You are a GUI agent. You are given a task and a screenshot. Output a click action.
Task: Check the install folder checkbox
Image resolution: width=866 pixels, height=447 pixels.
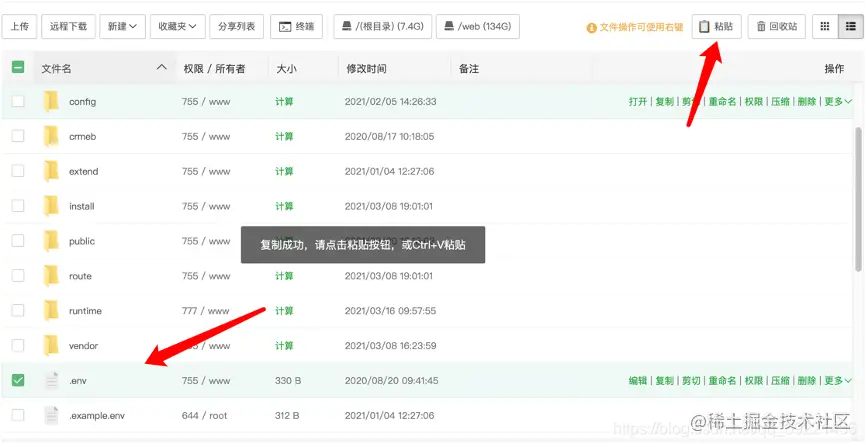(x=18, y=206)
